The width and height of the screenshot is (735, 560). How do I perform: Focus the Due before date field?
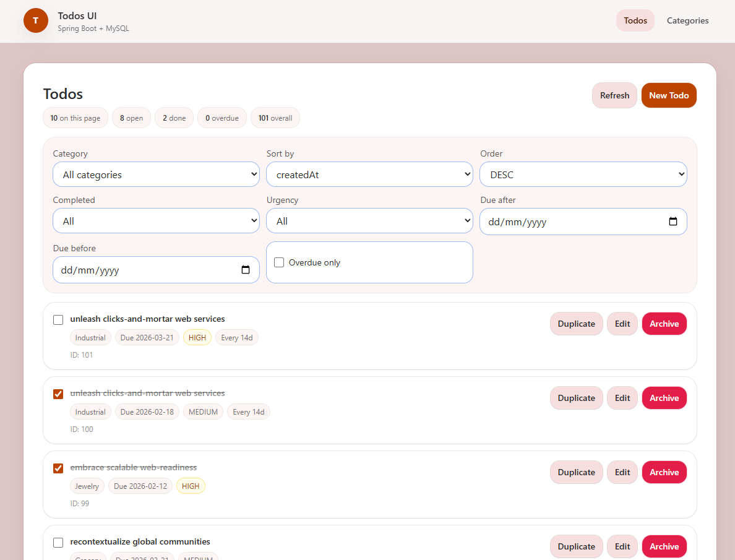pyautogui.click(x=156, y=270)
